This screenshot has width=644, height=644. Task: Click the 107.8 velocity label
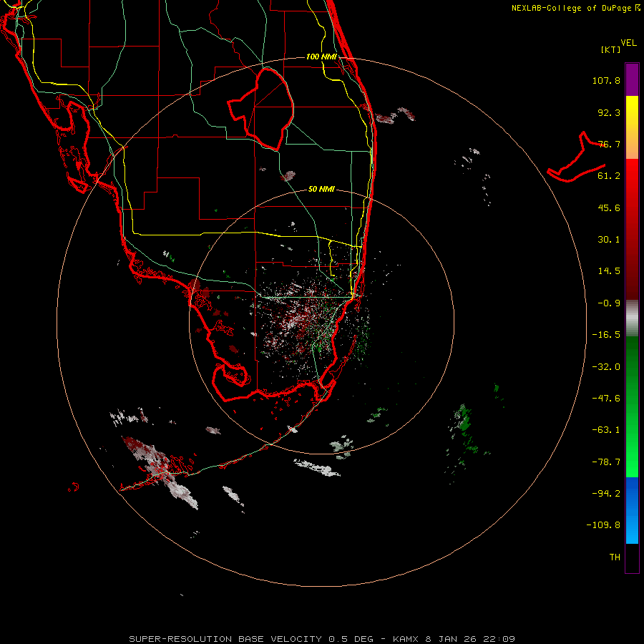tap(606, 80)
